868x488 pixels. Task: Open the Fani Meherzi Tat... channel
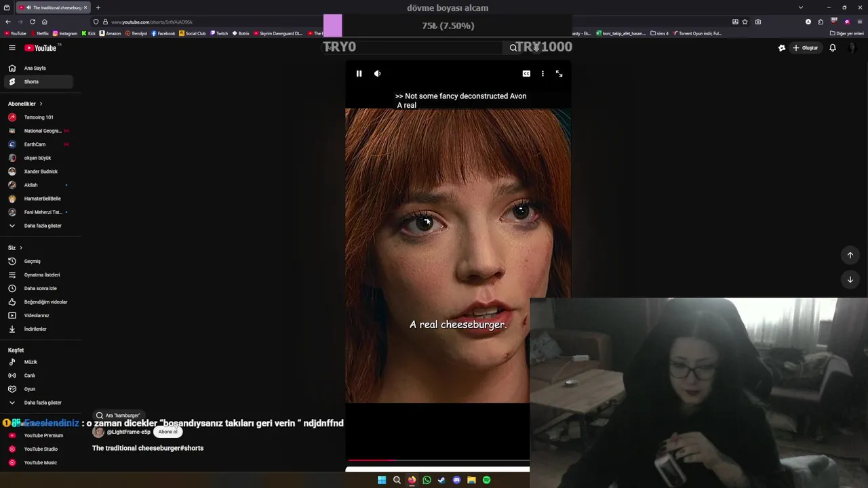[x=38, y=212]
